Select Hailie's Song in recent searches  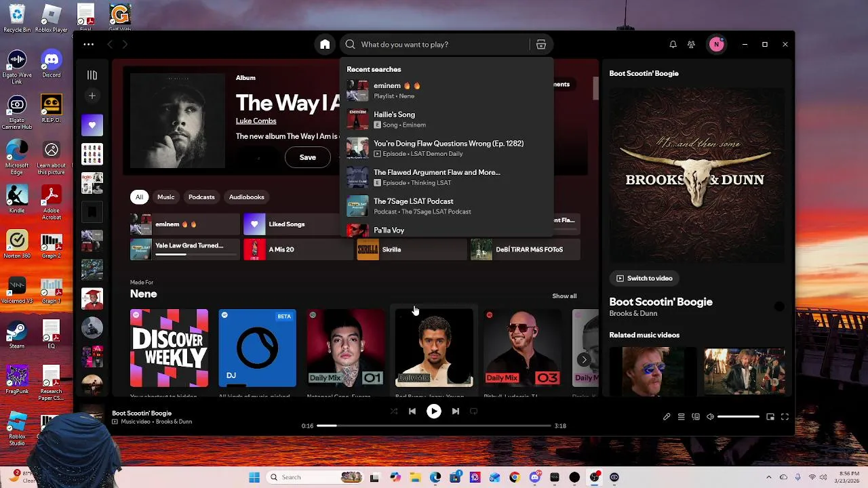[447, 119]
